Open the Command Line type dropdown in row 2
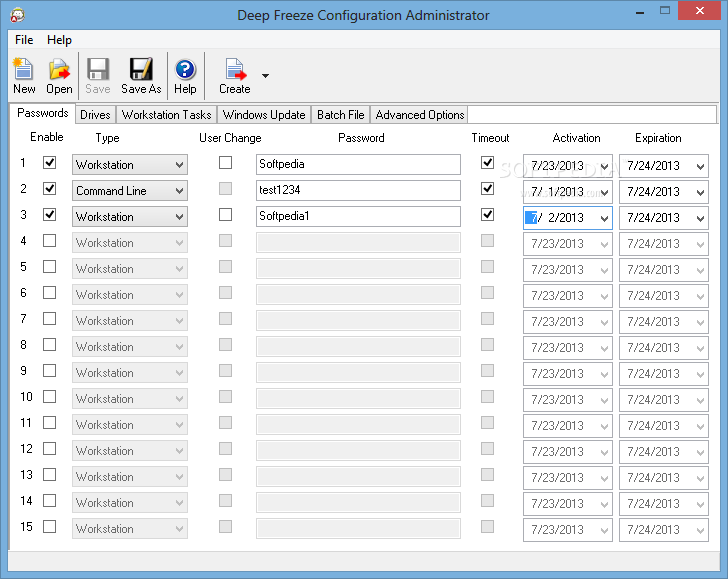Screen dimensions: 728x579 130,191
